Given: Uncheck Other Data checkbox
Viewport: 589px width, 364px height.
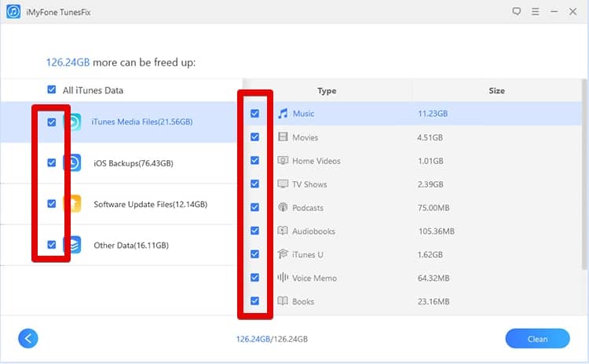Looking at the screenshot, I should pos(52,245).
